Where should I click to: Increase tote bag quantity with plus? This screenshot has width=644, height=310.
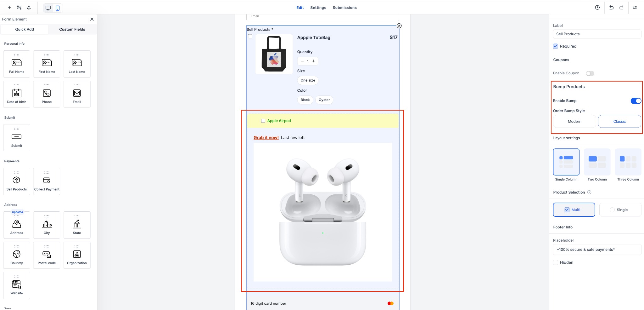pyautogui.click(x=313, y=61)
